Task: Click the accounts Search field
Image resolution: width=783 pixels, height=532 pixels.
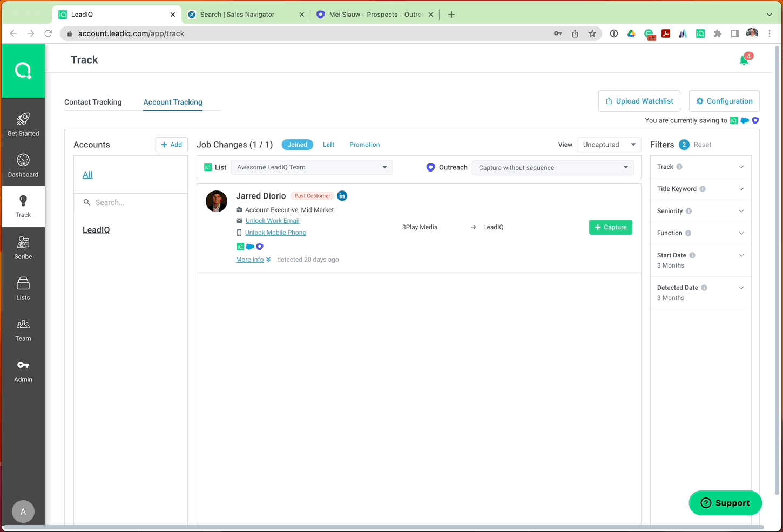Action: [x=131, y=202]
